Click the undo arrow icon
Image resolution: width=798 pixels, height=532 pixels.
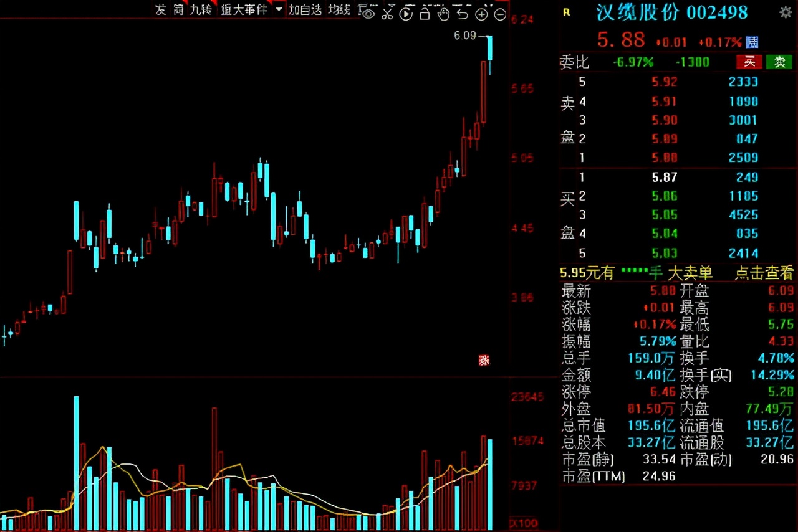pyautogui.click(x=462, y=13)
